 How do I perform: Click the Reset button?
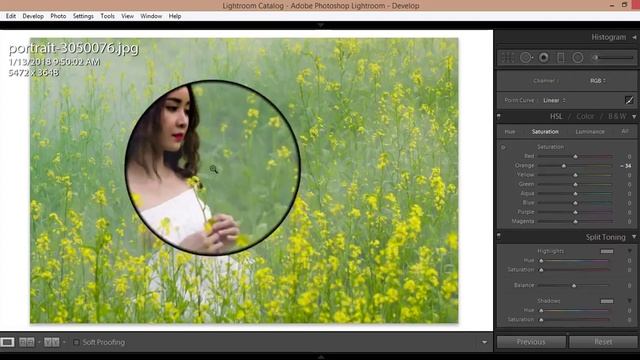[x=603, y=342]
